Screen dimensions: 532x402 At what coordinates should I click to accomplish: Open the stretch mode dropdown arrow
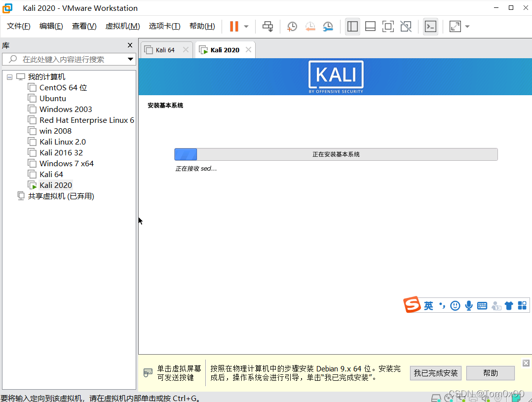click(467, 27)
